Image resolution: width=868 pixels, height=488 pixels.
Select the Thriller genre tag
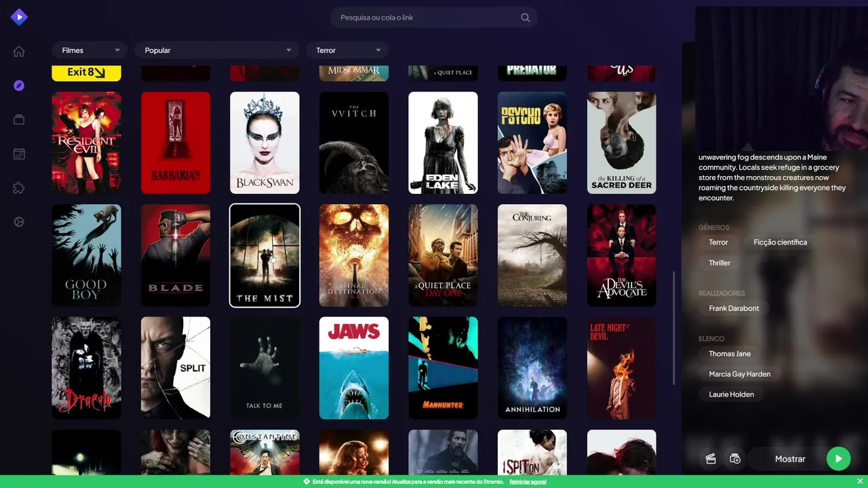click(719, 263)
